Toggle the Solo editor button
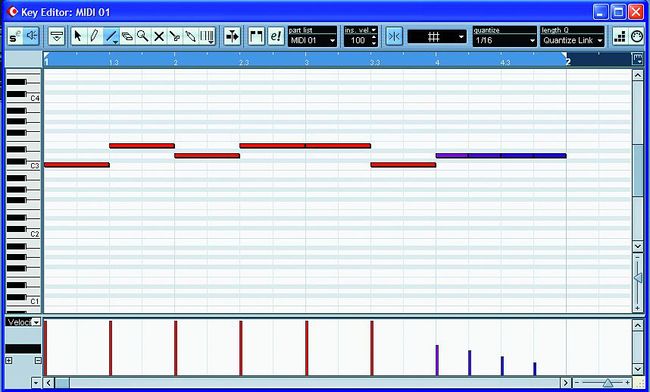The image size is (650, 392). tap(15, 36)
